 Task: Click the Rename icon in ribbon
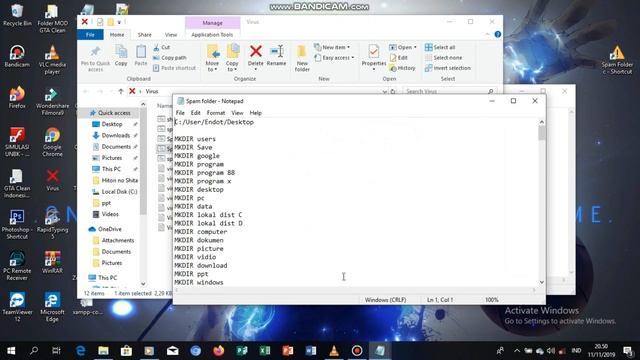pyautogui.click(x=276, y=55)
